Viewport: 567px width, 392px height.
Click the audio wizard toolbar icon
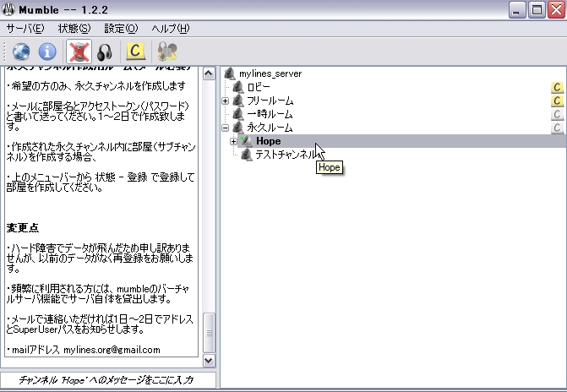[167, 52]
